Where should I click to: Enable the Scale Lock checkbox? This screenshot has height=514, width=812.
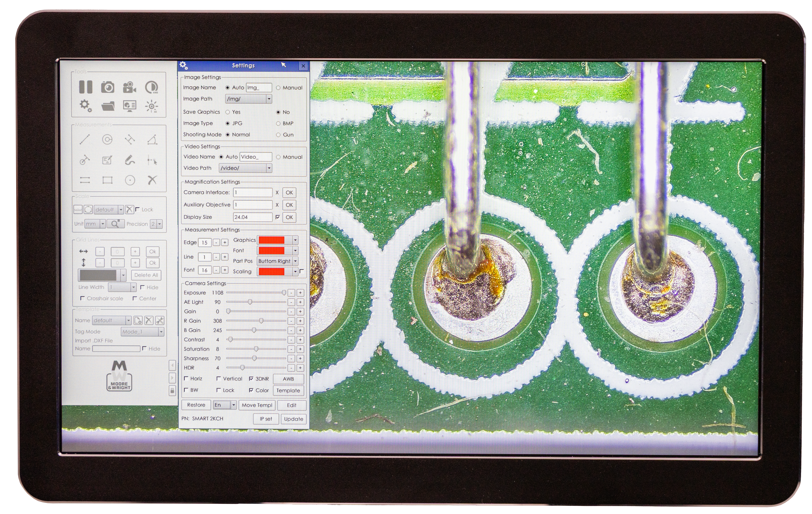(x=137, y=209)
